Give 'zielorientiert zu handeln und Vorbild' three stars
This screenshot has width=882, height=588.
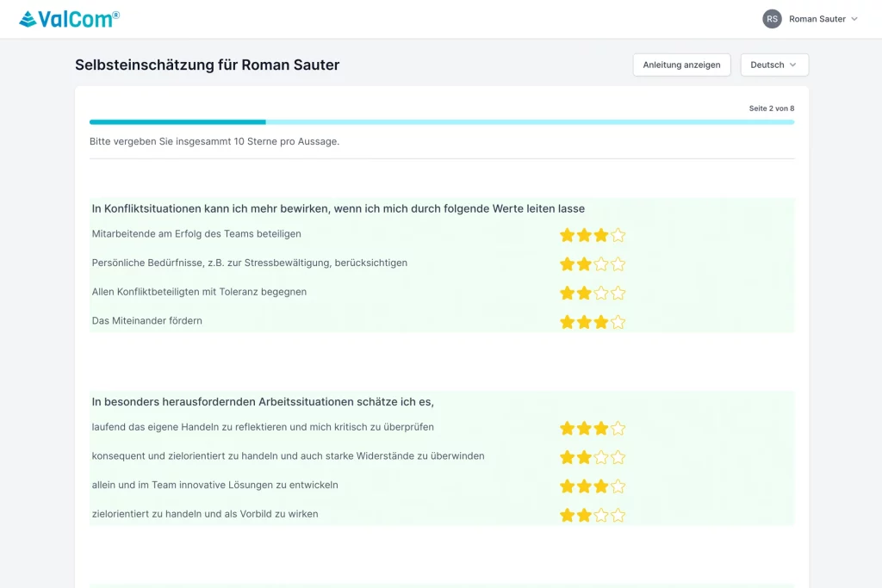coord(601,515)
